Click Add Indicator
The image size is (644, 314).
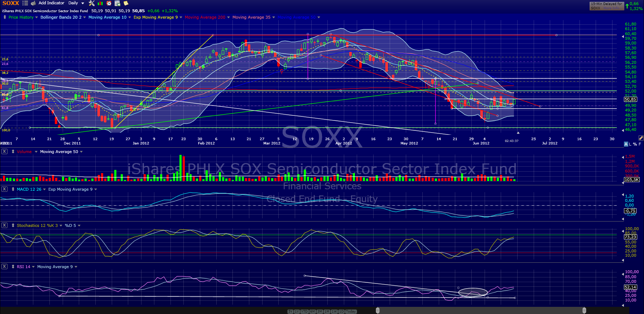click(x=51, y=3)
